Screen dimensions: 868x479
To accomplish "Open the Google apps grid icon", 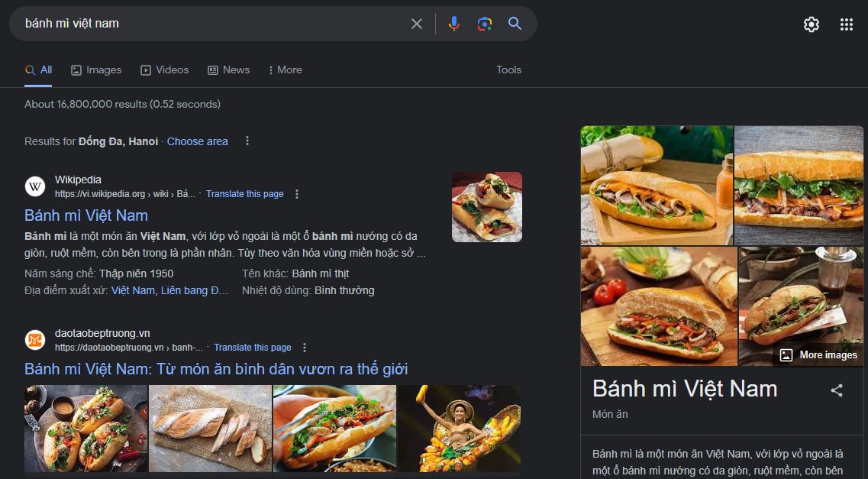I will tap(847, 24).
